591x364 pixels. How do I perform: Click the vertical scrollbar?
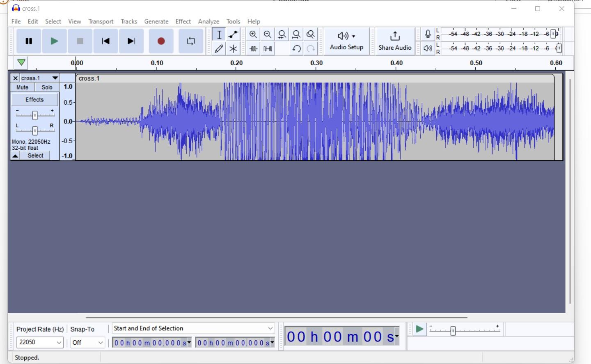pos(570,191)
